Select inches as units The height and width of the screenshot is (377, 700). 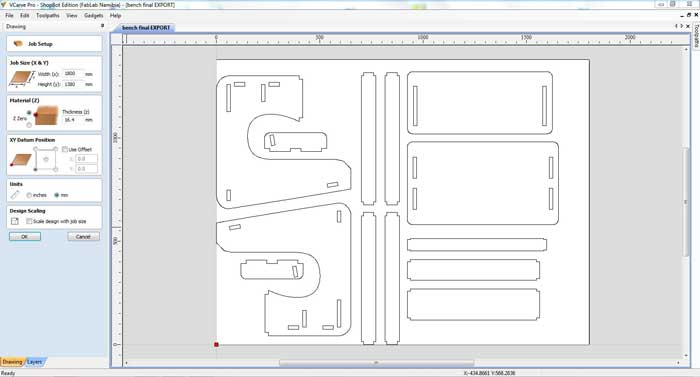tap(29, 195)
